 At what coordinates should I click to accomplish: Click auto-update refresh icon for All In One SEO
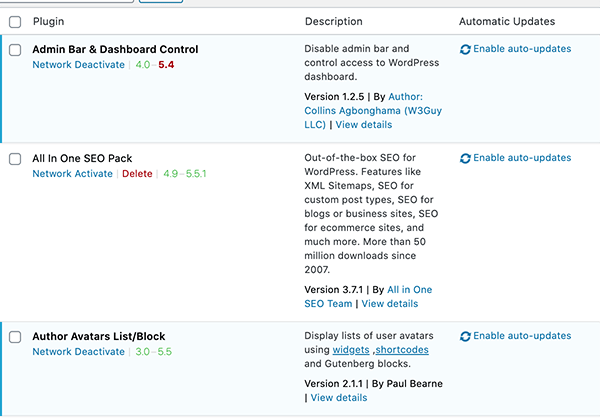point(465,158)
